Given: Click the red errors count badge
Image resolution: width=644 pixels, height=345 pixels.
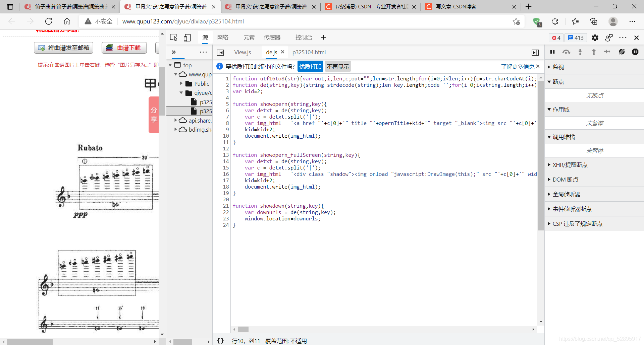Looking at the screenshot, I should tap(556, 38).
